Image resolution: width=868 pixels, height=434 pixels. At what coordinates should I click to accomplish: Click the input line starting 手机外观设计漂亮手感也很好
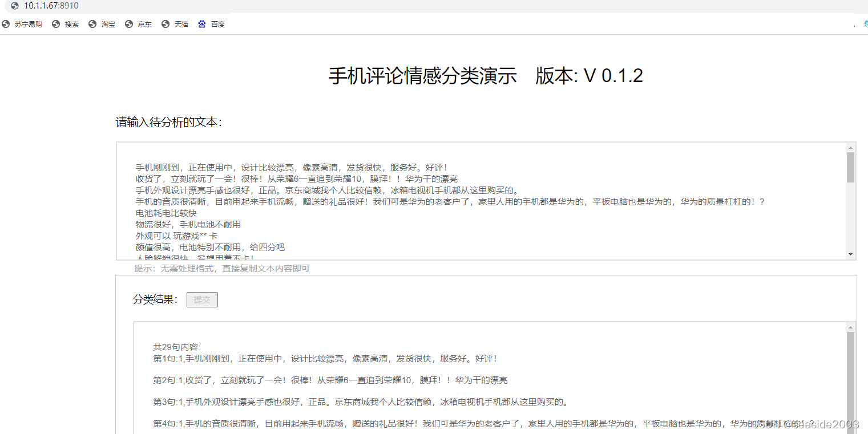327,190
